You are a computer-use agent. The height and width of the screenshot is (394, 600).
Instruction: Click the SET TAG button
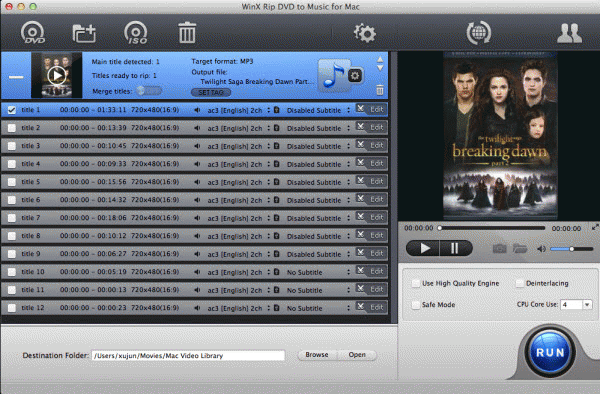(x=211, y=93)
